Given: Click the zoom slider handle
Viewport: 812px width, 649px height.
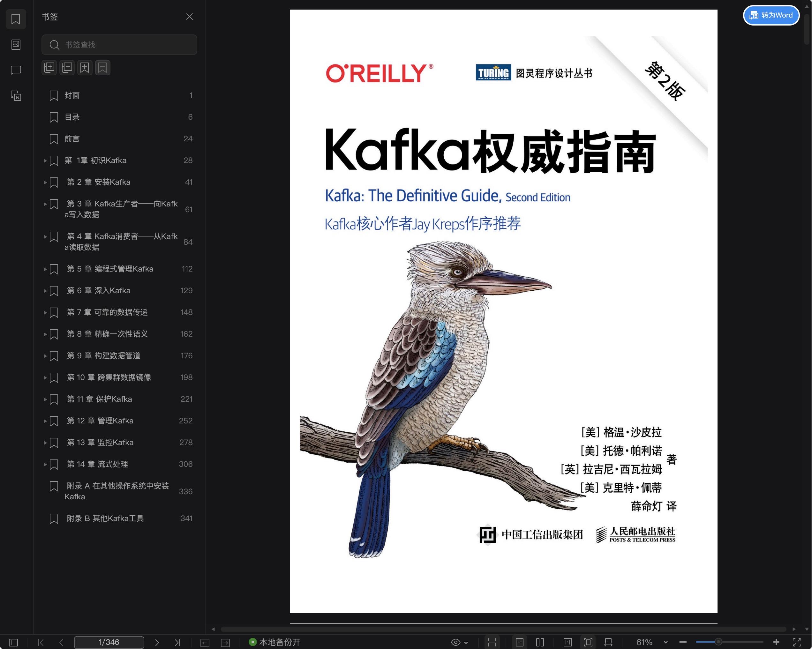Looking at the screenshot, I should coord(718,642).
